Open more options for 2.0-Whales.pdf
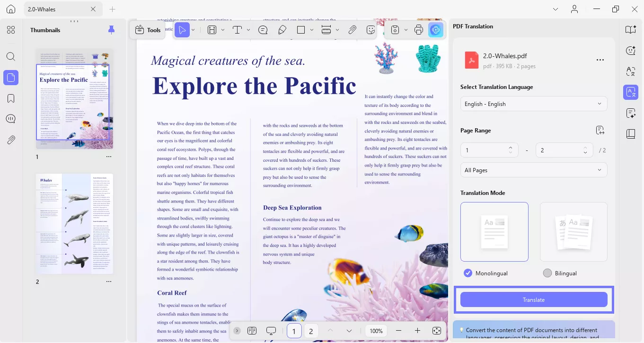Viewport: 644px width, 343px height. [x=600, y=60]
